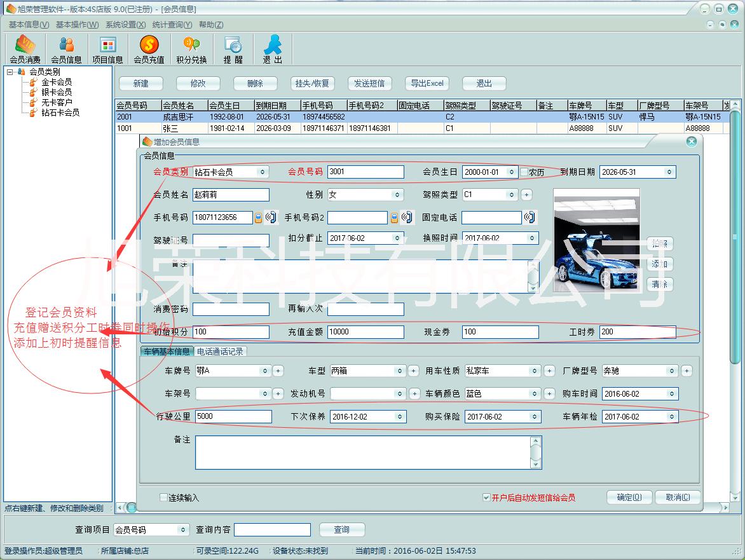Open the 统计查询 menu

(x=172, y=25)
